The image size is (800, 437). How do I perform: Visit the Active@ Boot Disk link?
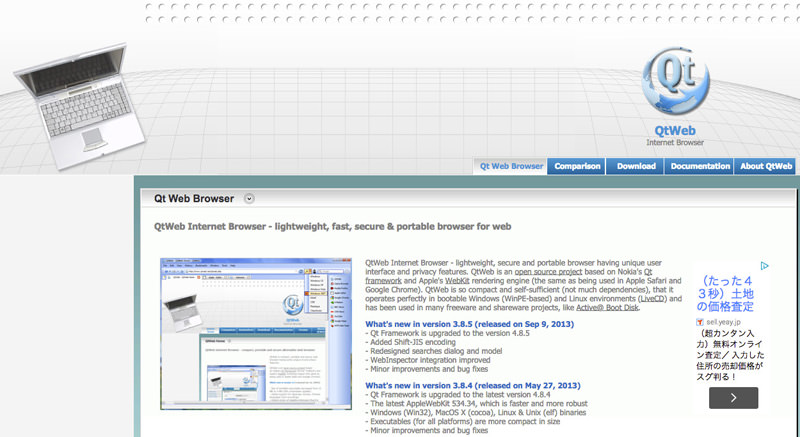pyautogui.click(x=607, y=307)
